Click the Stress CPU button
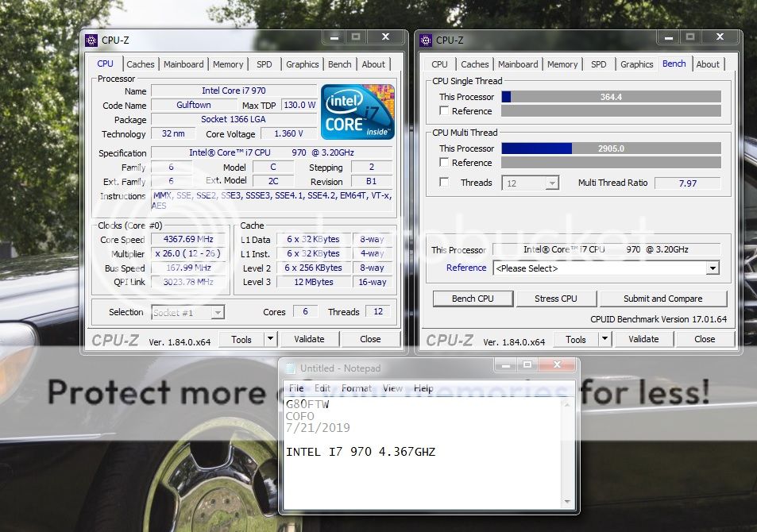The width and height of the screenshot is (757, 532). [x=556, y=299]
